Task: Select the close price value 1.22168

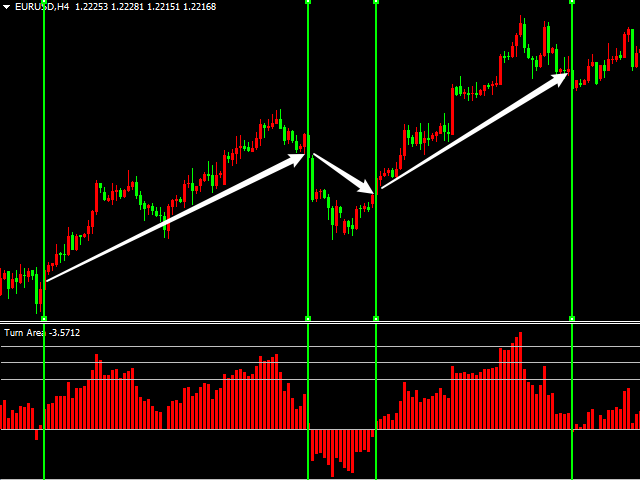Action: [200, 7]
